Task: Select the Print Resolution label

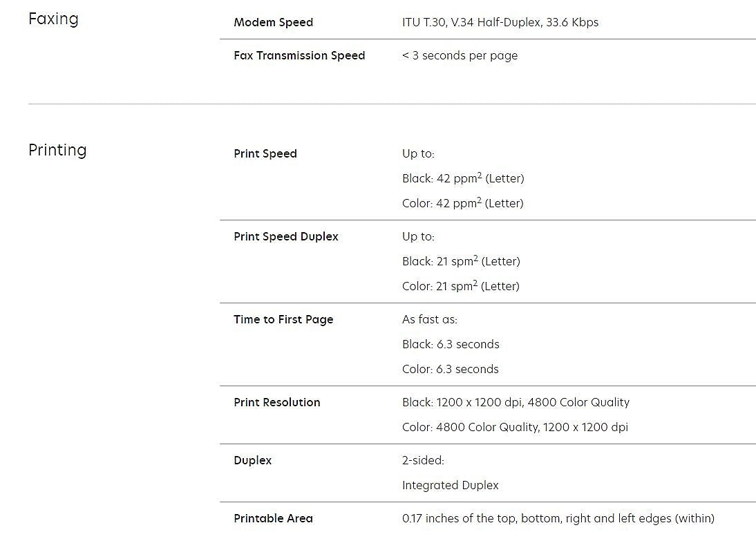Action: [277, 402]
